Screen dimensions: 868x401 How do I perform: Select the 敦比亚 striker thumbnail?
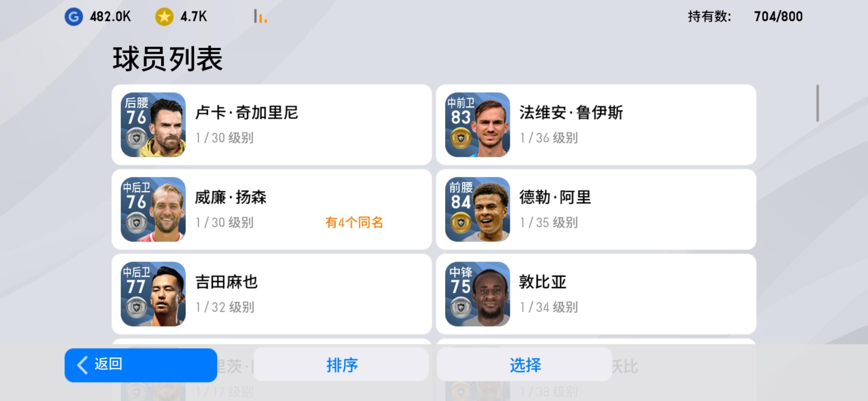point(477,294)
